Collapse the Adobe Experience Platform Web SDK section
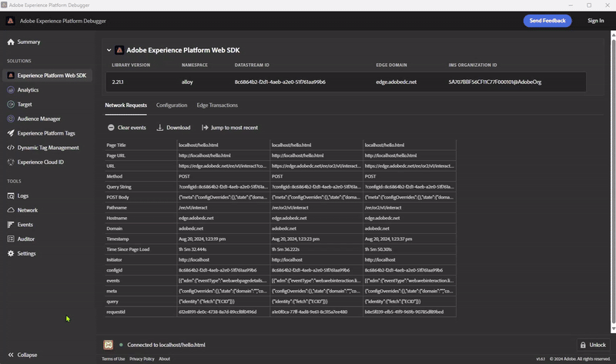616x364 pixels. point(109,50)
